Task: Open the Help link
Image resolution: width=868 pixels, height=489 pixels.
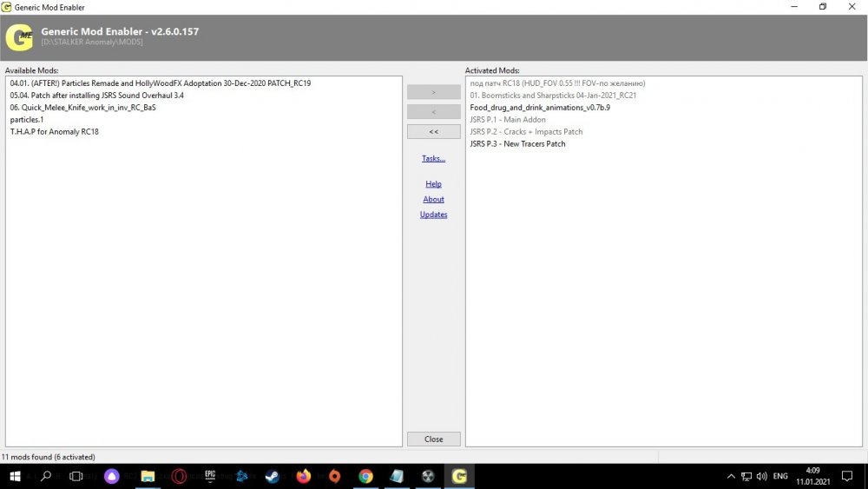Action: pyautogui.click(x=433, y=184)
